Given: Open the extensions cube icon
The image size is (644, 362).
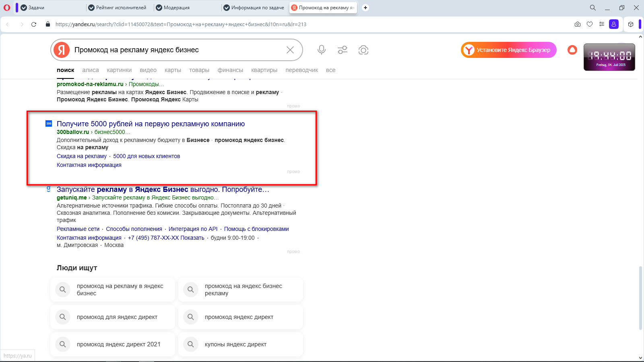Looking at the screenshot, I should point(631,24).
